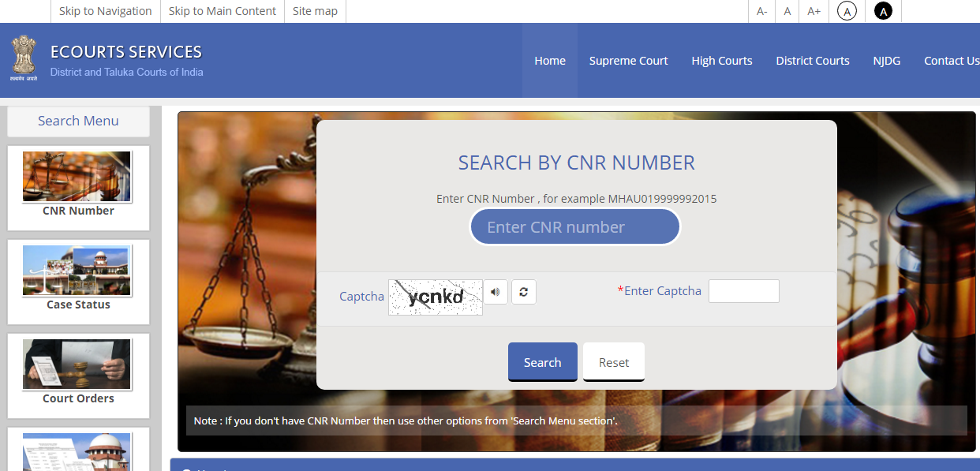980x471 pixels.
Task: Open the partially visible cause list thumbnail
Action: 77,452
